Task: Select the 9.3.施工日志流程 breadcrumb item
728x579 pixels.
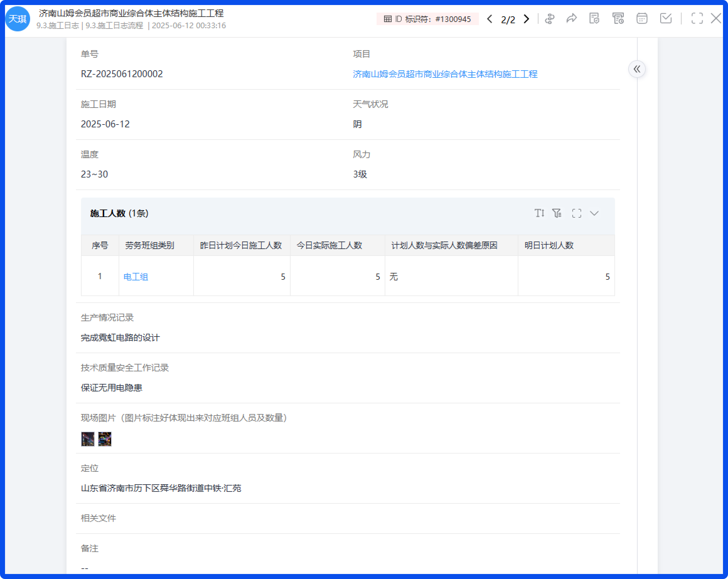Action: (x=114, y=25)
